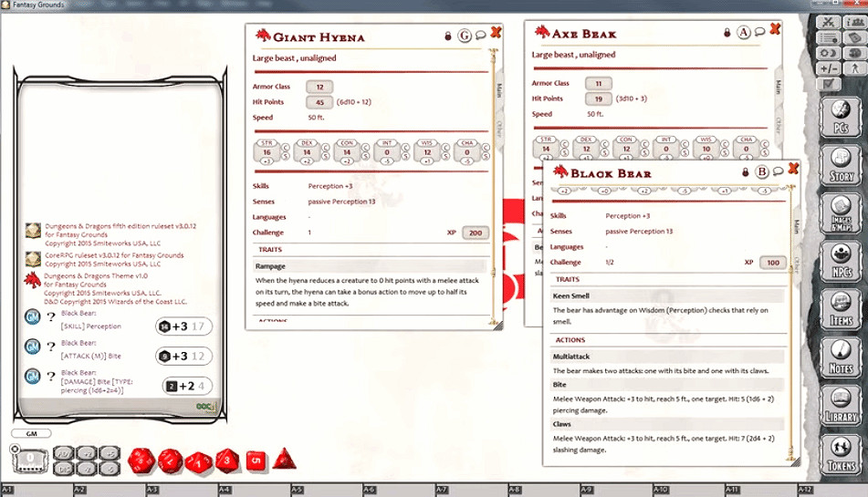This screenshot has height=497, width=868.
Task: Switch to Black Bear Main tab
Action: [797, 226]
